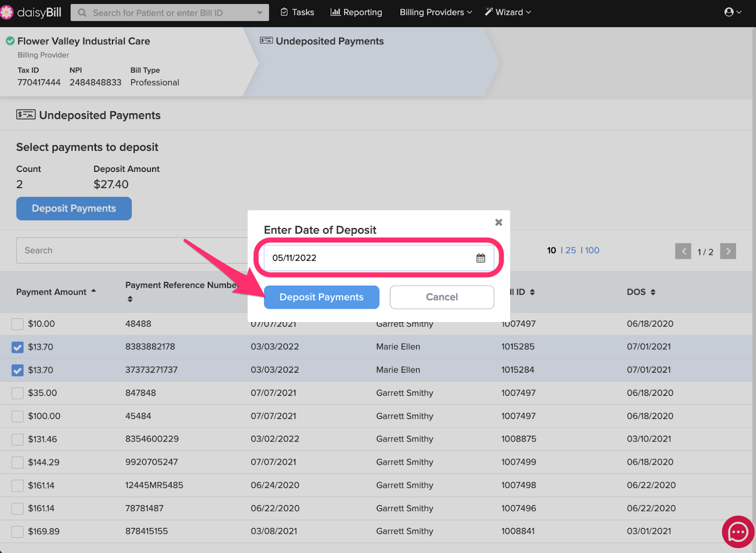Open the Tasks page
The width and height of the screenshot is (756, 553).
click(297, 12)
